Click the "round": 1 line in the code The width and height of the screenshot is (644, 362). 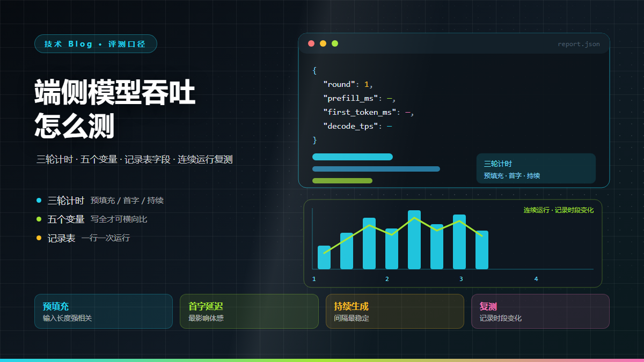tap(348, 84)
